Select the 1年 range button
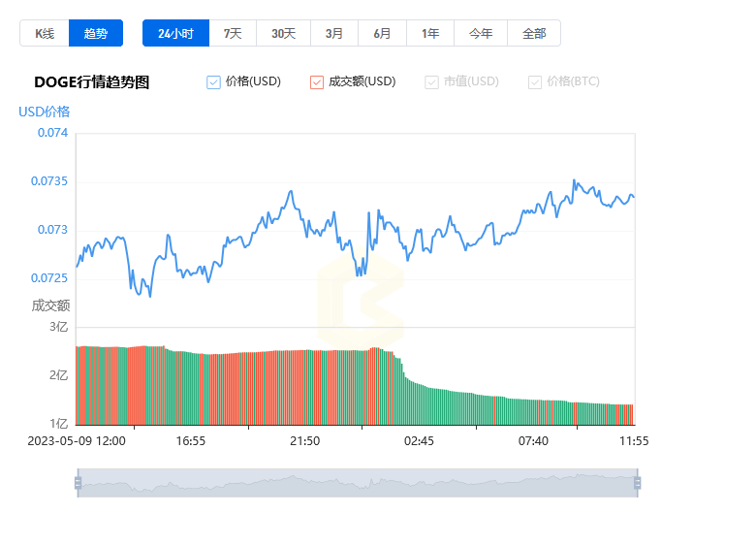Screen dimensions: 756x546 pyautogui.click(x=430, y=33)
